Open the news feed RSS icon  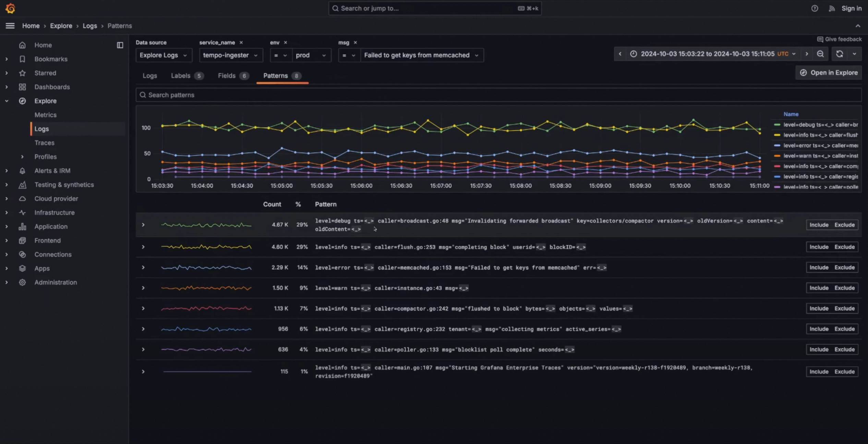832,9
